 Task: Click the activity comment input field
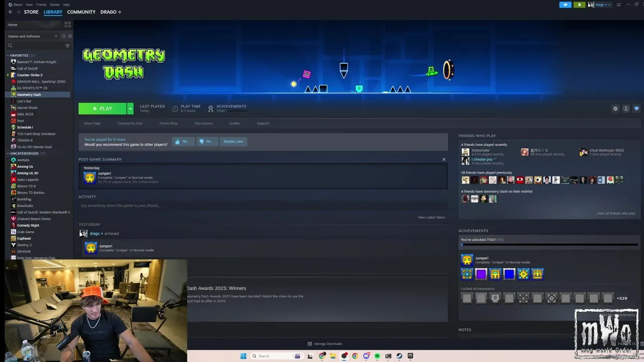tap(263, 206)
